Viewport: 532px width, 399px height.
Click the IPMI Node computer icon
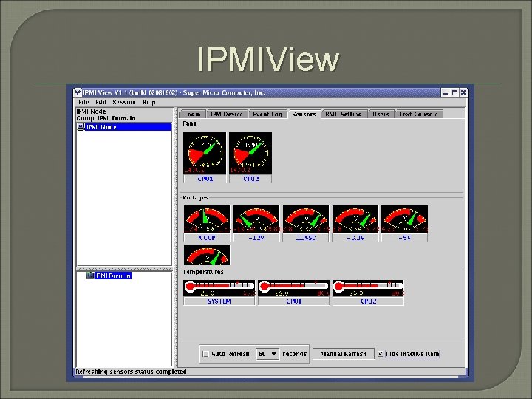click(81, 127)
